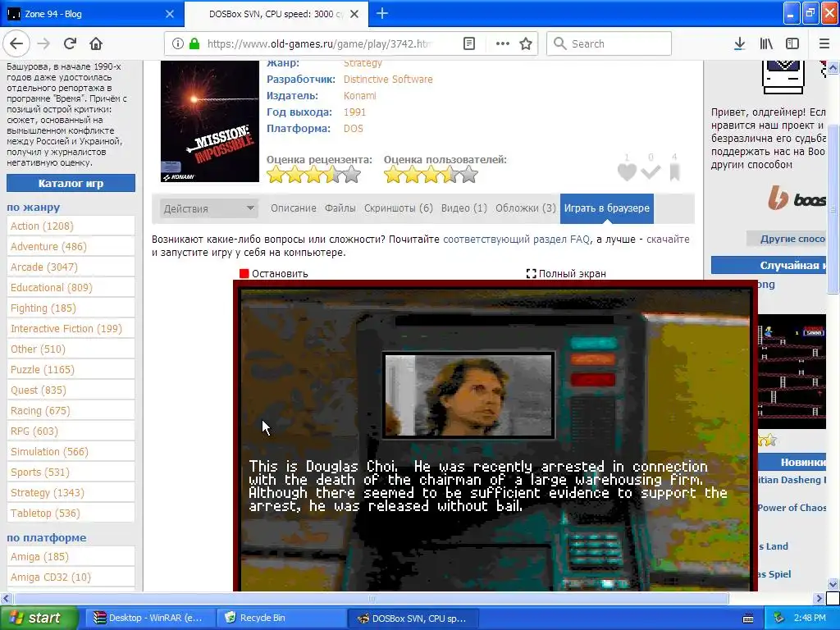Open the Strategy (1343) genre
This screenshot has height=630, width=840.
click(71, 493)
